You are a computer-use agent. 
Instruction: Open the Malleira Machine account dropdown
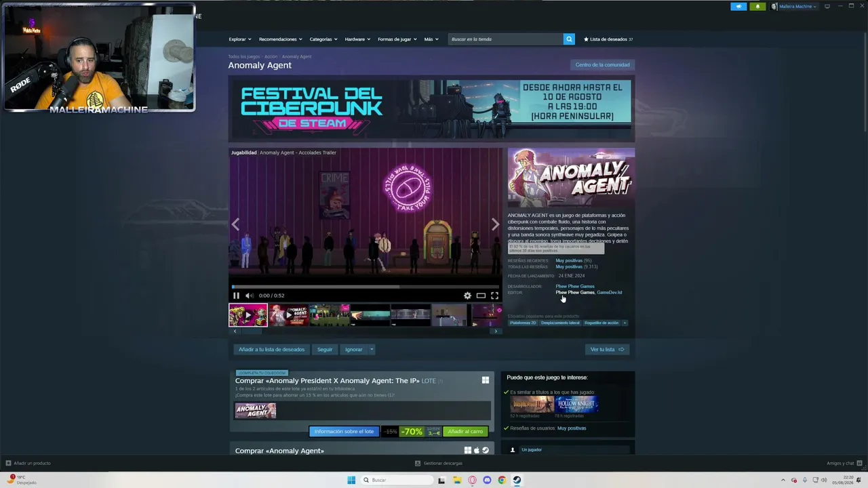794,7
